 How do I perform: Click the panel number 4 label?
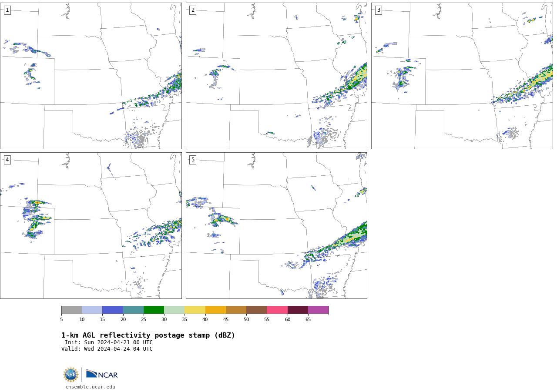7,160
